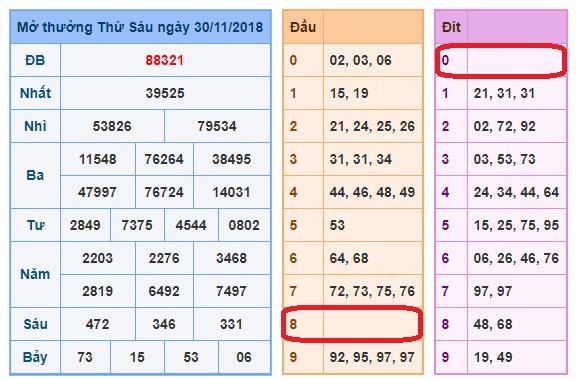The image size is (577, 379).
Task: Select the Sáu prize number 472
Action: pyautogui.click(x=98, y=324)
